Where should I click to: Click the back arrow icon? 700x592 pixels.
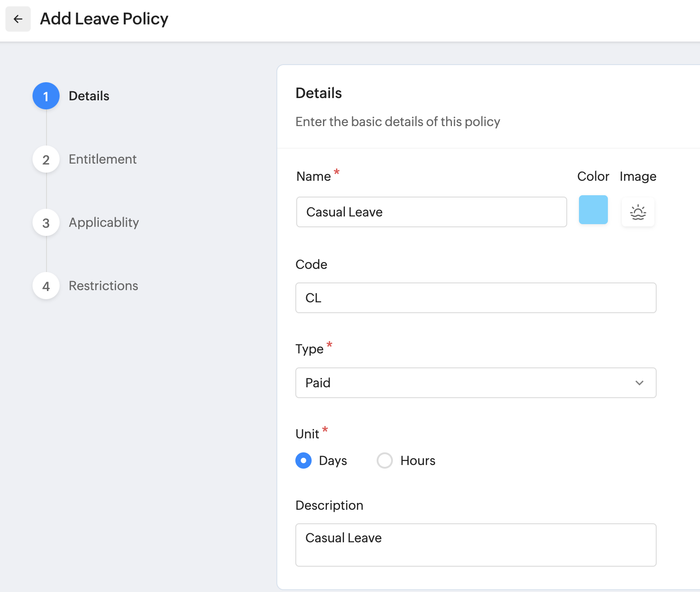[x=18, y=19]
